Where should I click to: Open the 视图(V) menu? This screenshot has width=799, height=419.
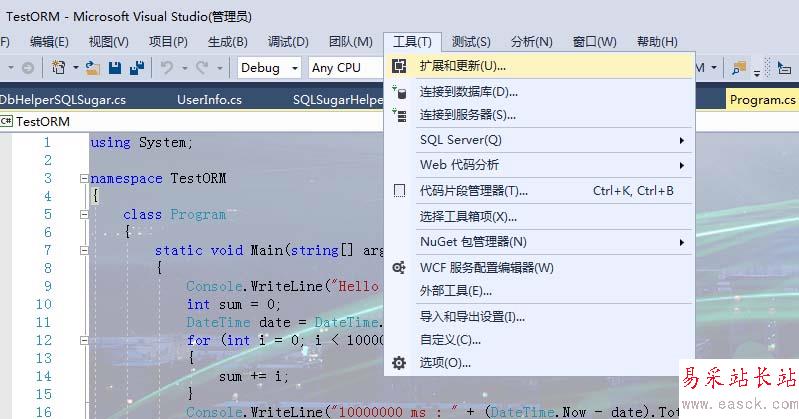pos(109,41)
